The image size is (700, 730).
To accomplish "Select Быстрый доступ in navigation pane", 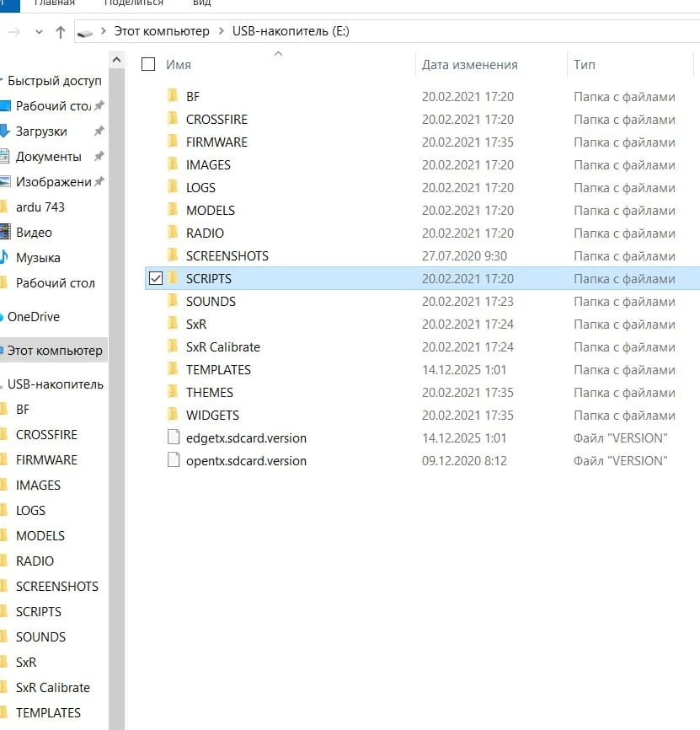I will pos(55,81).
